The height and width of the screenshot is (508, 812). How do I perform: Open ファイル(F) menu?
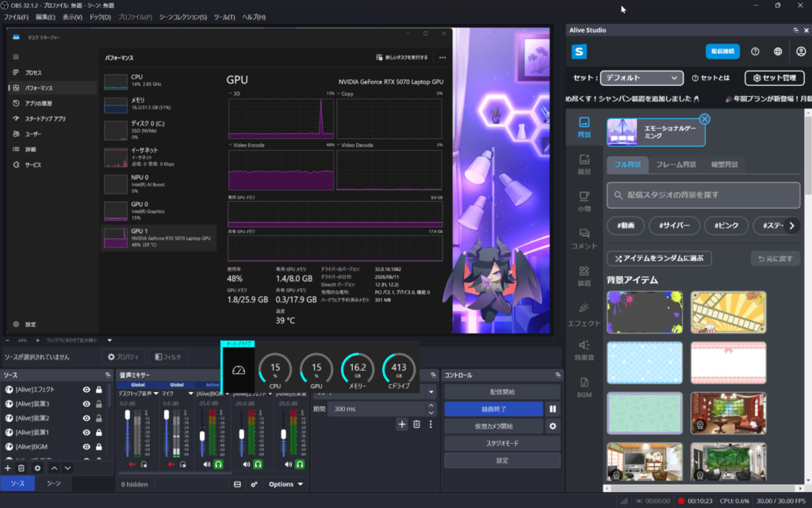pos(16,17)
